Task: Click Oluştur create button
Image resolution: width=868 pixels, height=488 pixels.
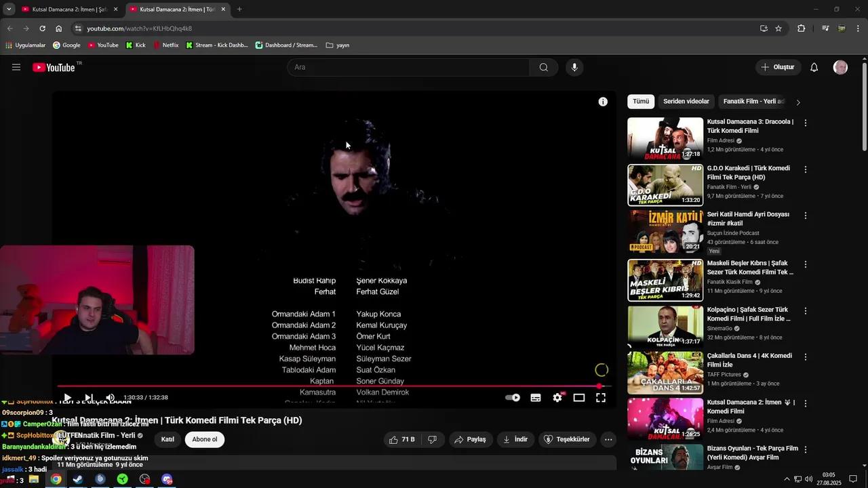Action: 777,67
